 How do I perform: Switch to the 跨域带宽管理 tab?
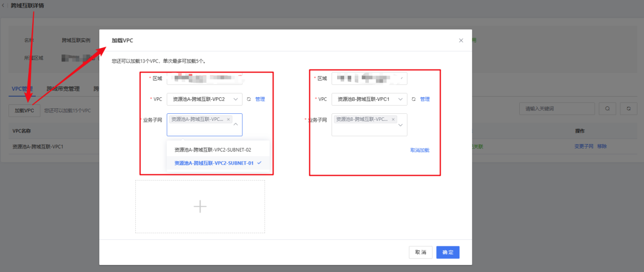point(63,89)
